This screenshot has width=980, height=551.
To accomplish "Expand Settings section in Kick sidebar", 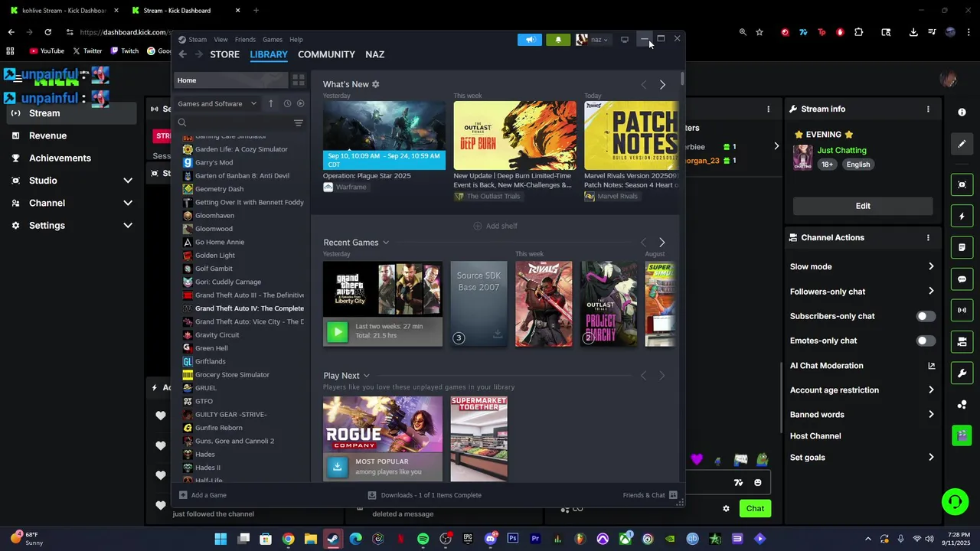I will coord(128,226).
